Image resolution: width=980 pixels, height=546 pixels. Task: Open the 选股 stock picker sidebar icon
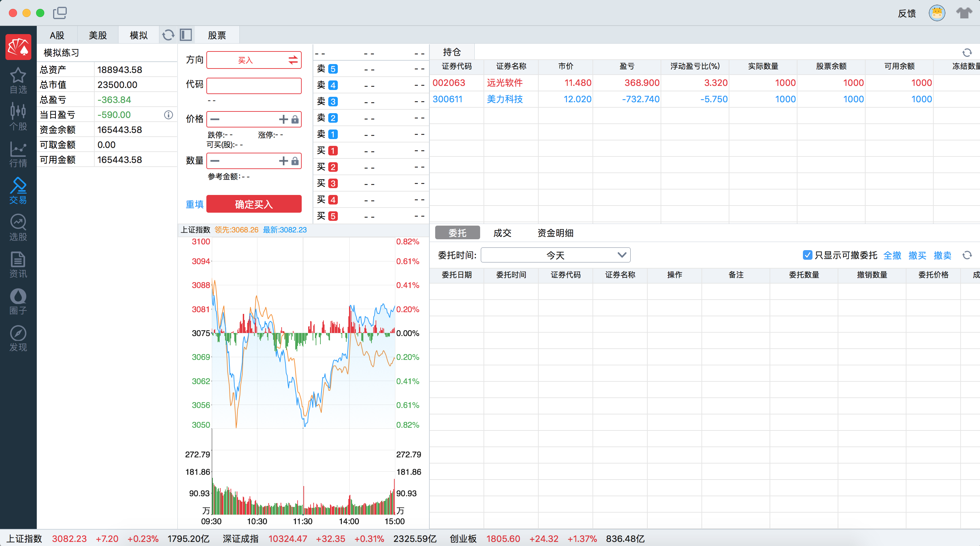[18, 227]
